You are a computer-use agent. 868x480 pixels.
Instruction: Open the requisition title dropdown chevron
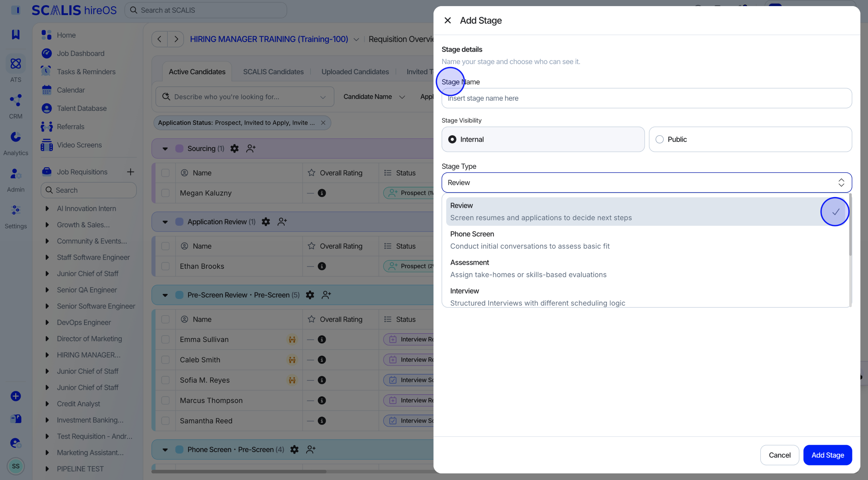[356, 39]
